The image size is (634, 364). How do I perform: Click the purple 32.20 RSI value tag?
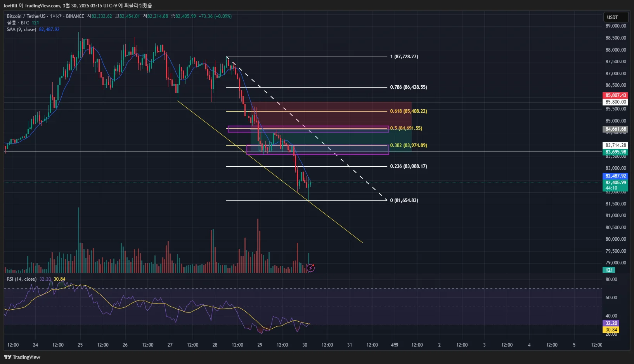coord(611,323)
